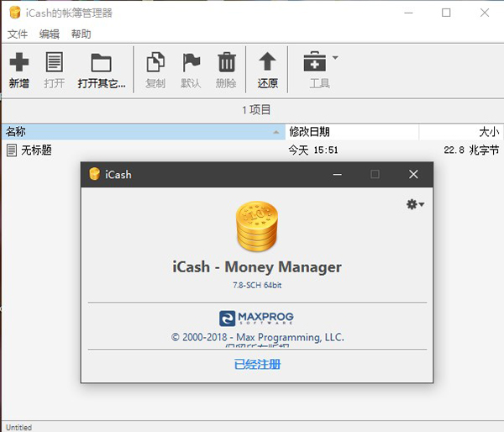Click the 打开 (Open) document icon
This screenshot has height=432, width=504.
[x=55, y=62]
